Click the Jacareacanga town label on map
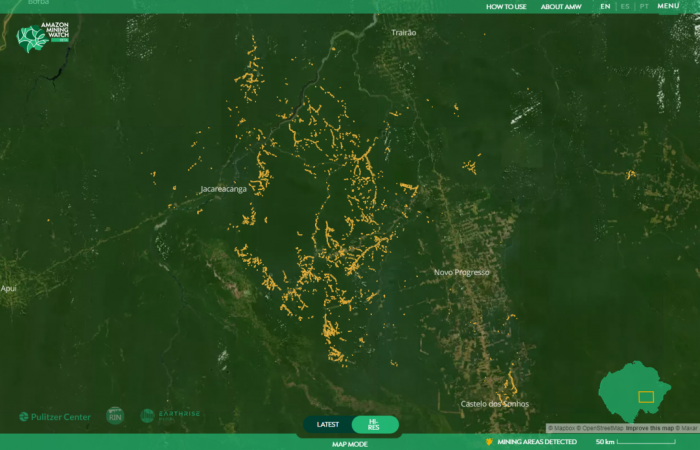This screenshot has width=700, height=450. [x=223, y=188]
